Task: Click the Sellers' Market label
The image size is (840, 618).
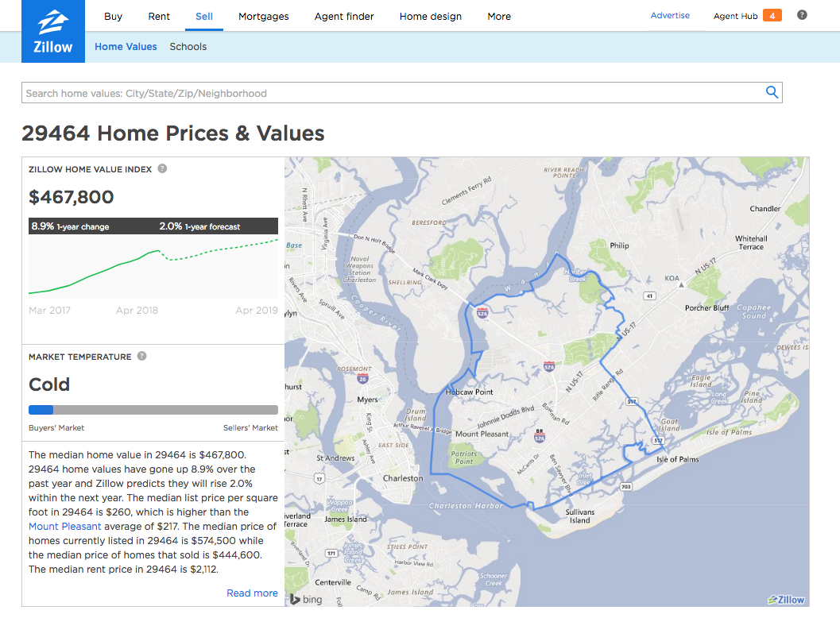Action: coord(250,428)
